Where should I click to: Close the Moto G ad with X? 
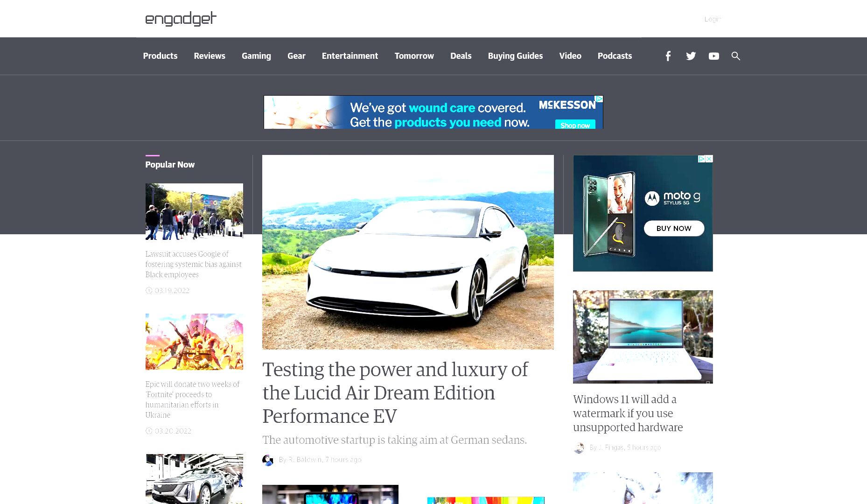[709, 159]
